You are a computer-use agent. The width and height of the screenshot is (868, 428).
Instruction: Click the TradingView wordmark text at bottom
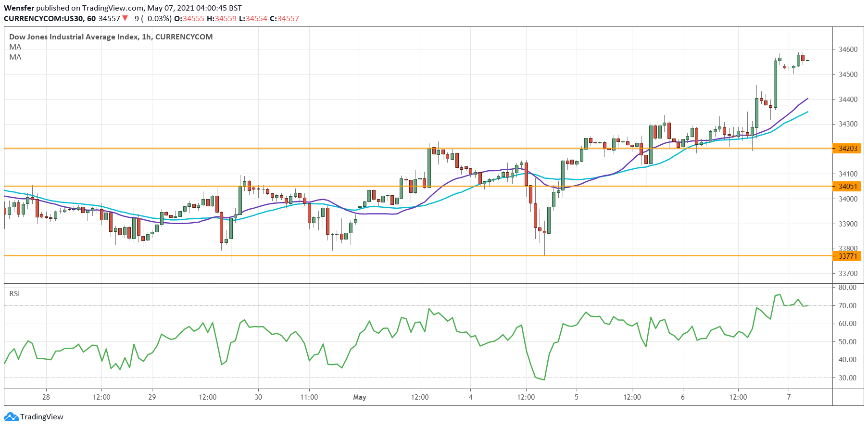pos(42,417)
